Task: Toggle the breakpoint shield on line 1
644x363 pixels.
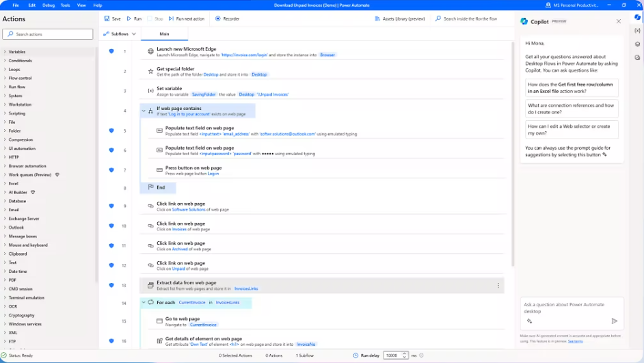Action: 111,51
